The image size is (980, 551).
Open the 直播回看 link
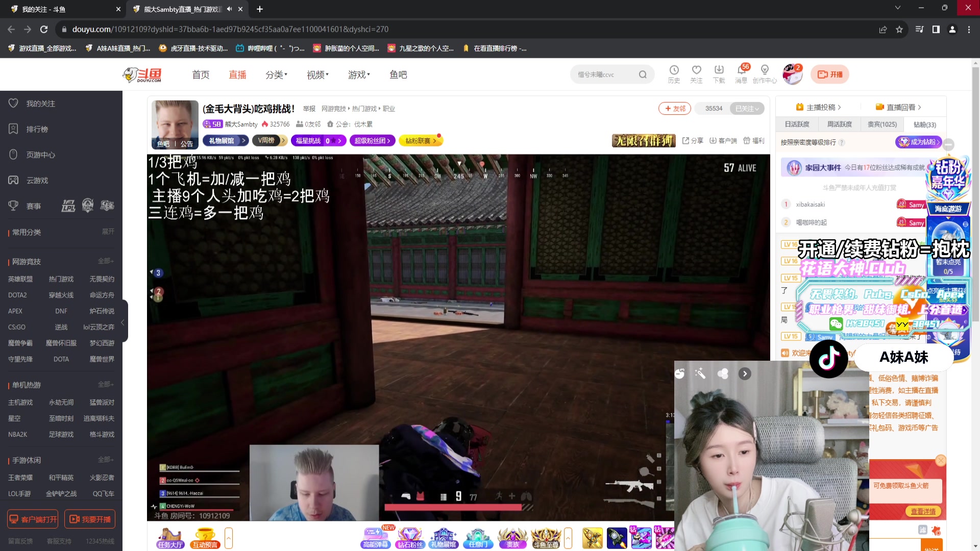click(x=898, y=107)
